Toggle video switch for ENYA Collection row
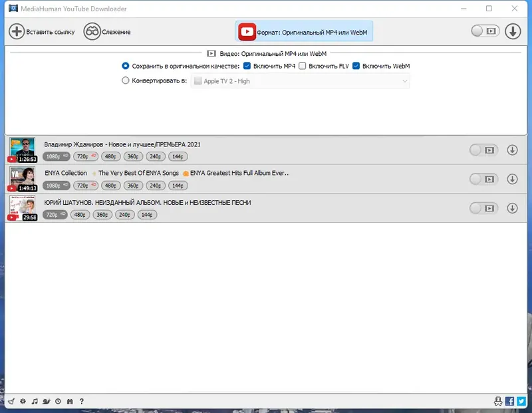 coord(484,179)
